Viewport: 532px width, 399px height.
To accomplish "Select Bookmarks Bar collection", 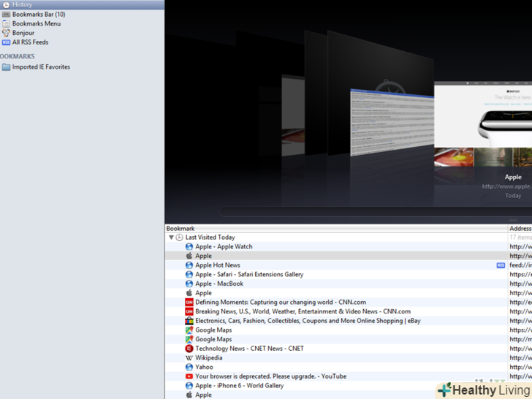I will (38, 14).
